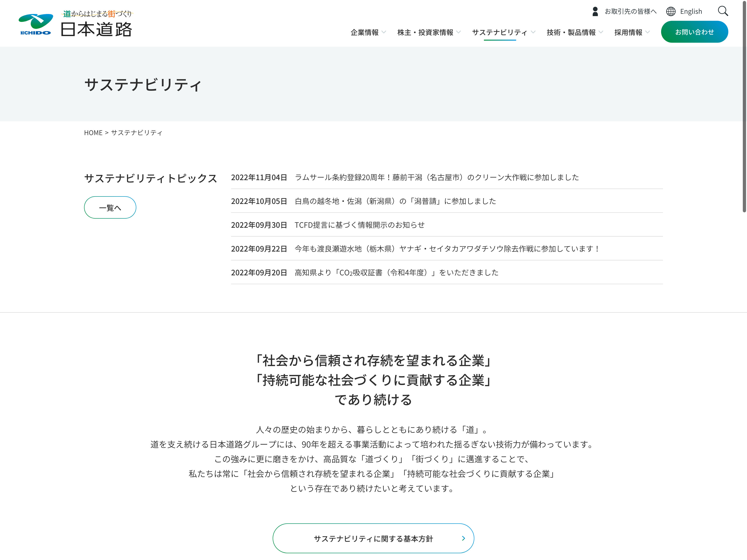
Task: Open the CO2吸収証書 news item
Action: click(396, 273)
